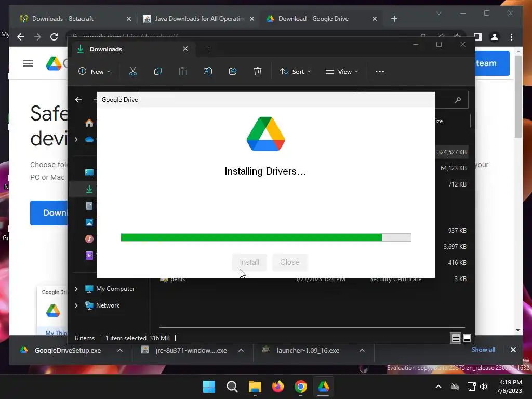
Task: Open File Explorer from taskbar
Action: (x=255, y=387)
